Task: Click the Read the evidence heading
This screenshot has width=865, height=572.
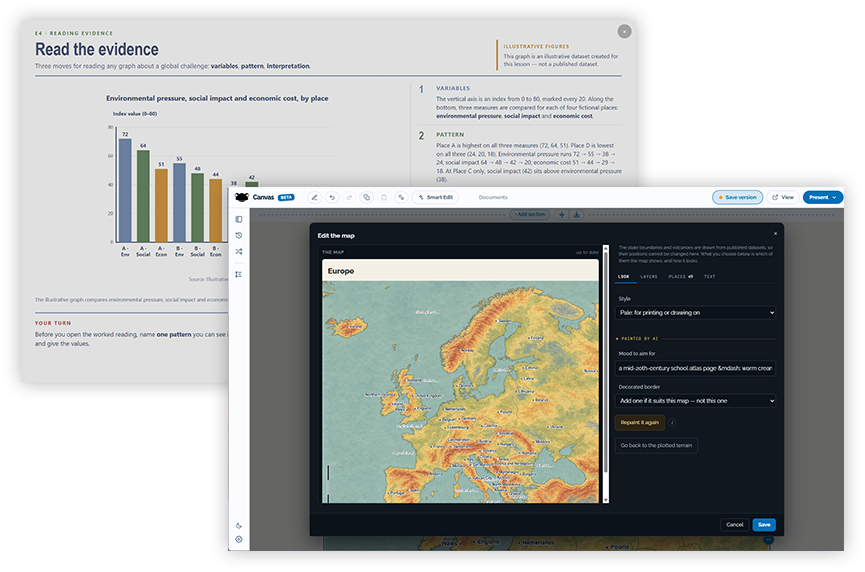Action: pyautogui.click(x=97, y=49)
